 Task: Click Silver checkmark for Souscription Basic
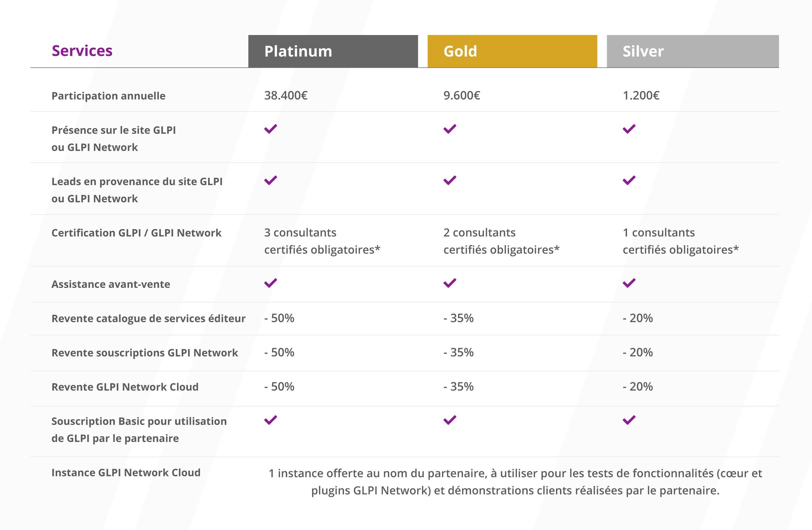(629, 420)
